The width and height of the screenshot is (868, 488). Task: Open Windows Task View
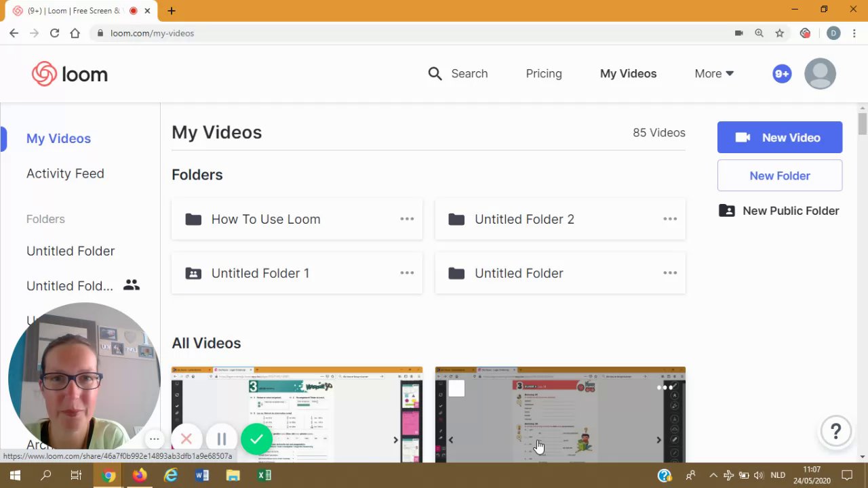pyautogui.click(x=77, y=475)
